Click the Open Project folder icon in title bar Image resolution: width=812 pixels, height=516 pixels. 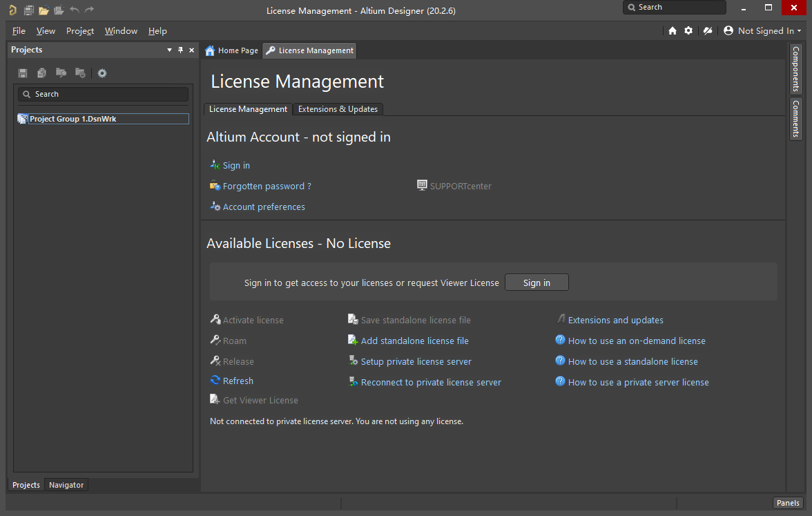tap(43, 10)
